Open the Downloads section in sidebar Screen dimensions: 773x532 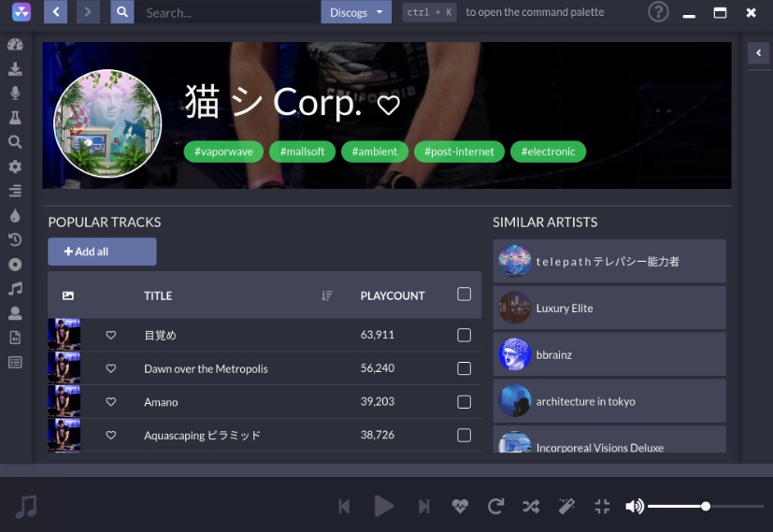coord(15,69)
